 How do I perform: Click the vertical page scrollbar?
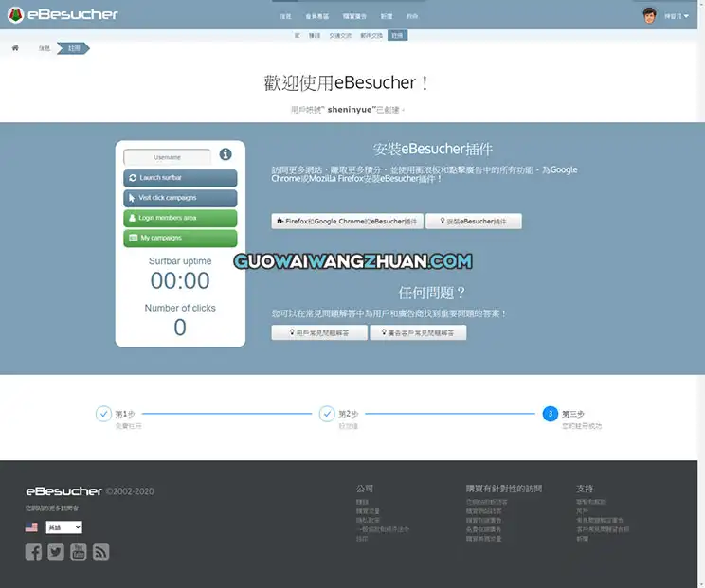pyautogui.click(x=701, y=292)
